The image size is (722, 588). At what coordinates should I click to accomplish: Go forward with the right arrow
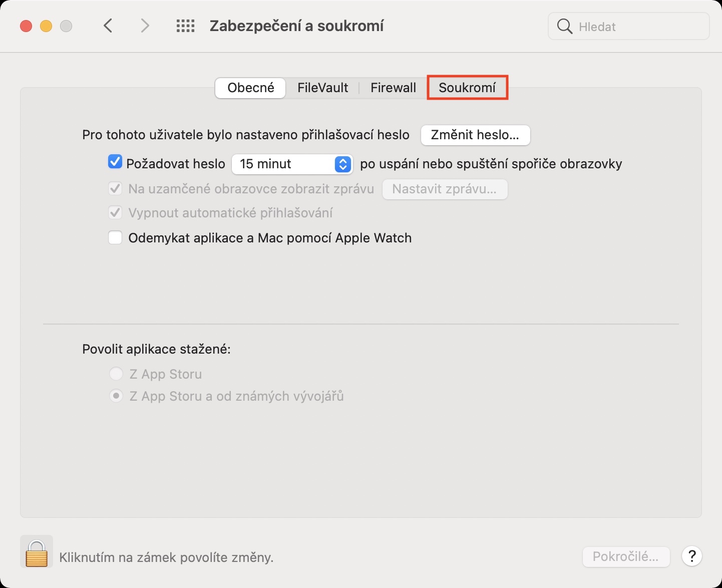(x=145, y=26)
